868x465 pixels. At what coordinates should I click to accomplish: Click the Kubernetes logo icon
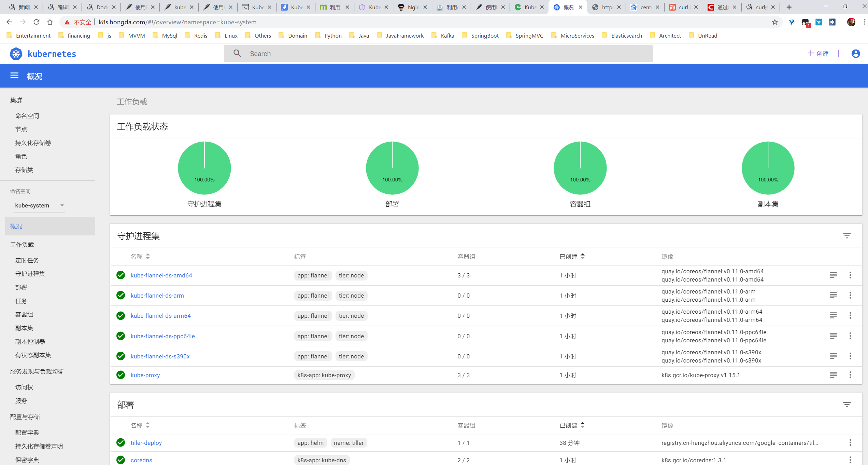coord(16,54)
